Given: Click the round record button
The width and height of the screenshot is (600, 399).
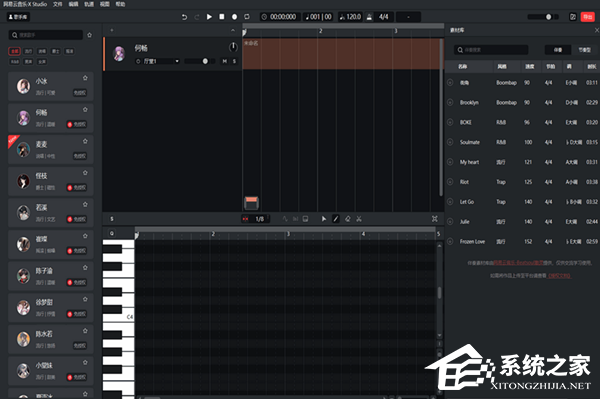Looking at the screenshot, I should point(234,17).
